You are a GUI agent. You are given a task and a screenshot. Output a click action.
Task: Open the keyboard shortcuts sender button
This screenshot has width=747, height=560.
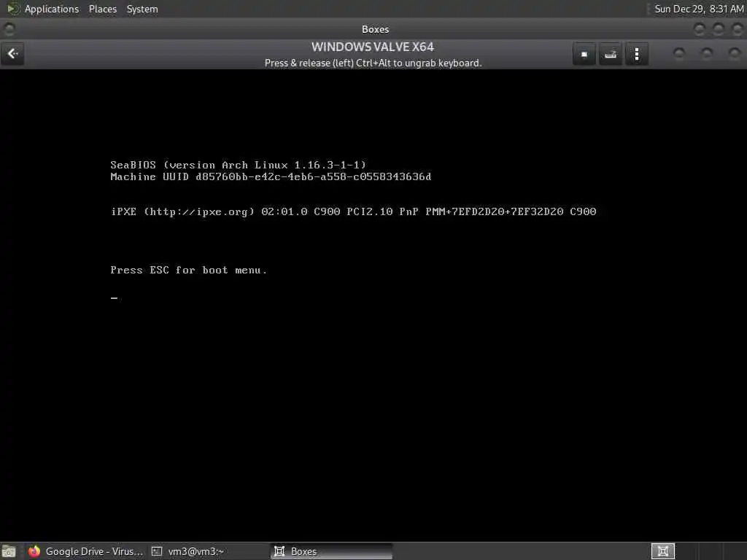(611, 54)
